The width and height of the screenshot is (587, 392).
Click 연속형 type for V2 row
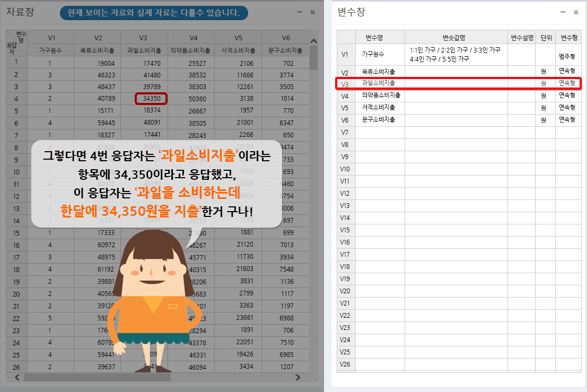click(x=567, y=71)
